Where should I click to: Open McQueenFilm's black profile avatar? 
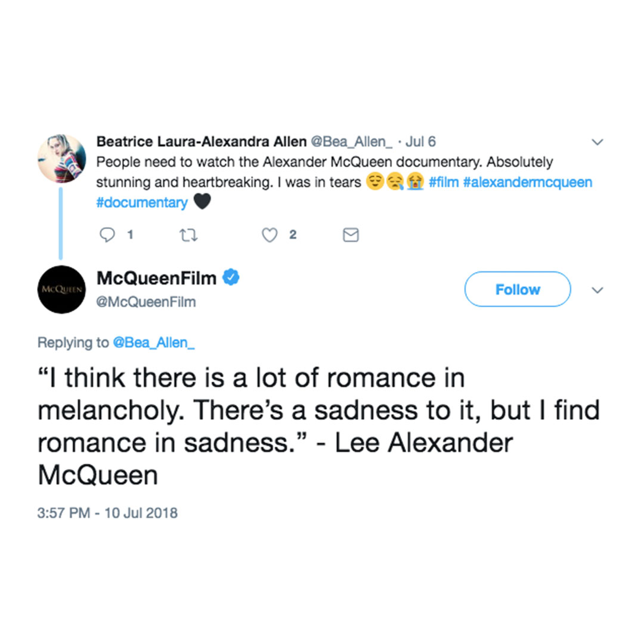coord(61,289)
